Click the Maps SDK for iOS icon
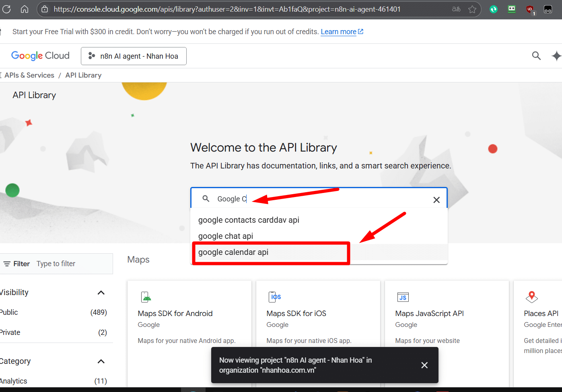Screen dimensions: 562x392 coord(275,297)
